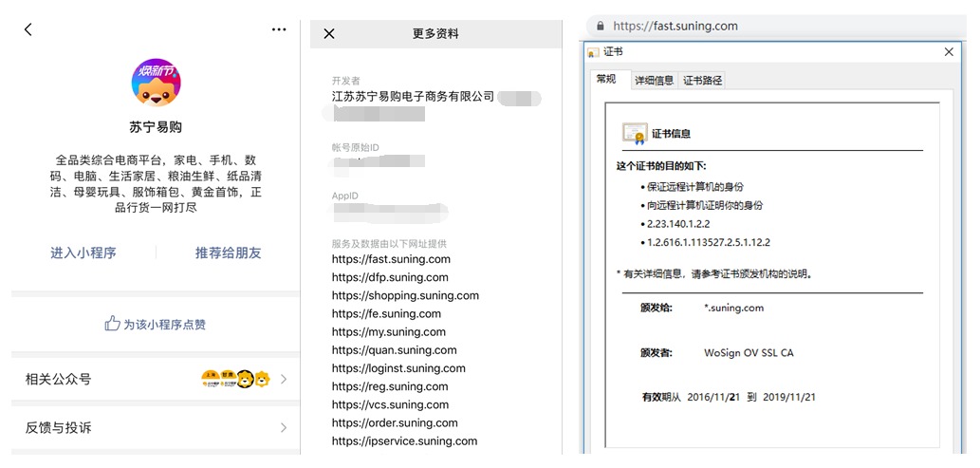Click the certificate icon beside 证书信息

click(x=635, y=133)
